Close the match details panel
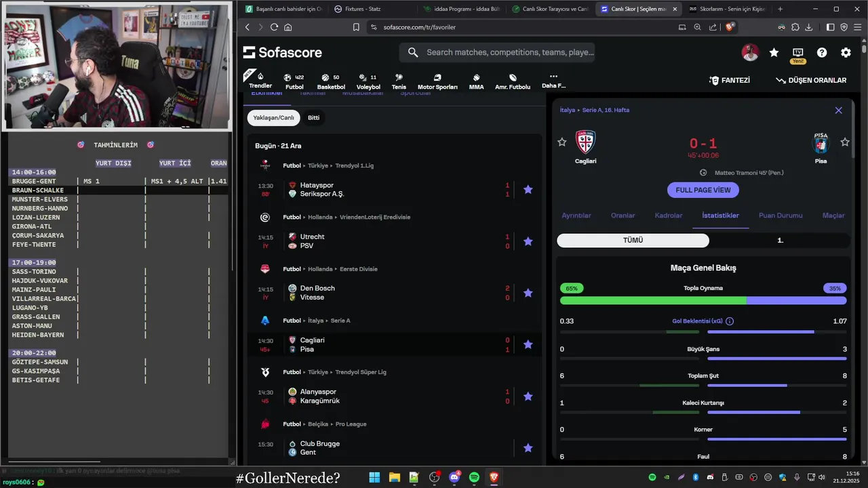This screenshot has height=488, width=868. (x=839, y=110)
